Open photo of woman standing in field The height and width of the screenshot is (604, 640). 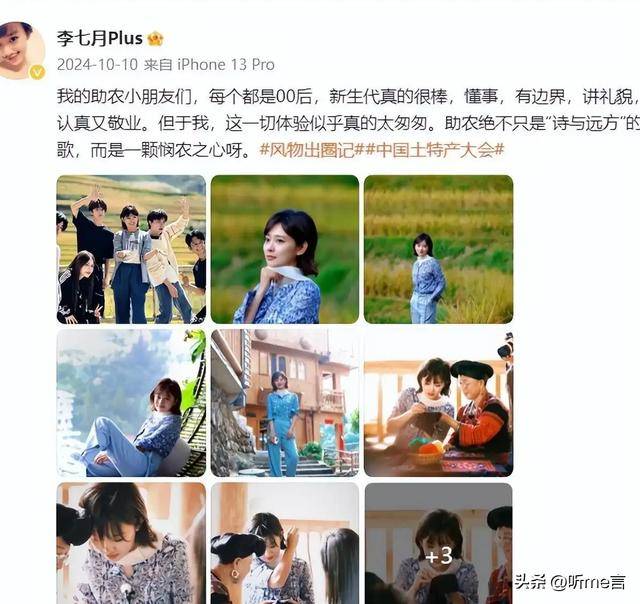point(438,249)
